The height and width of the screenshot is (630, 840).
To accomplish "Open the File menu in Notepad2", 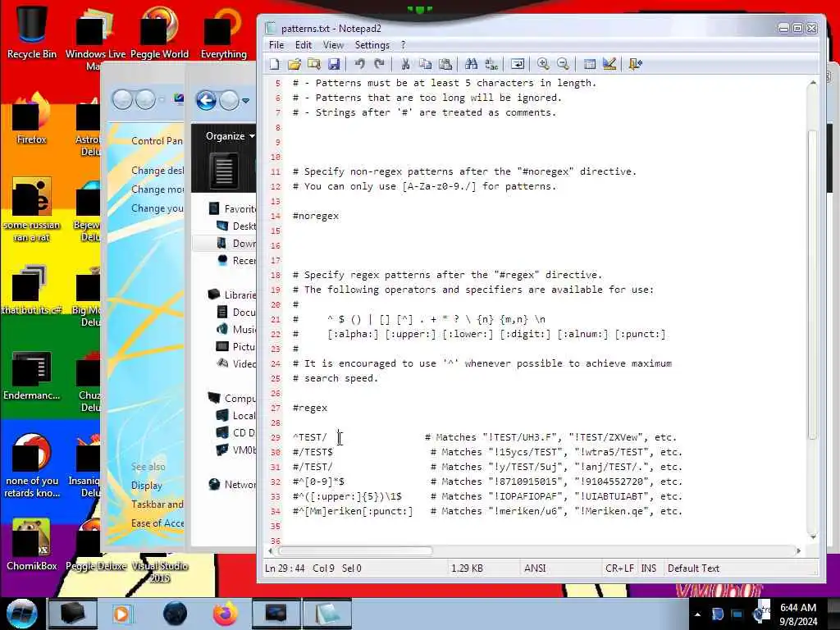I will pyautogui.click(x=276, y=45).
